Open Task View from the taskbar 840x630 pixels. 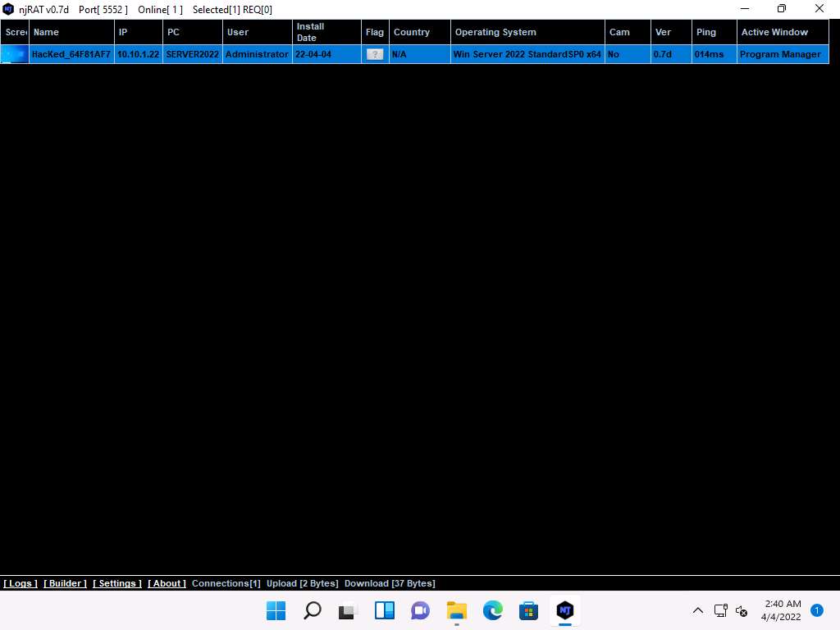[x=349, y=610]
